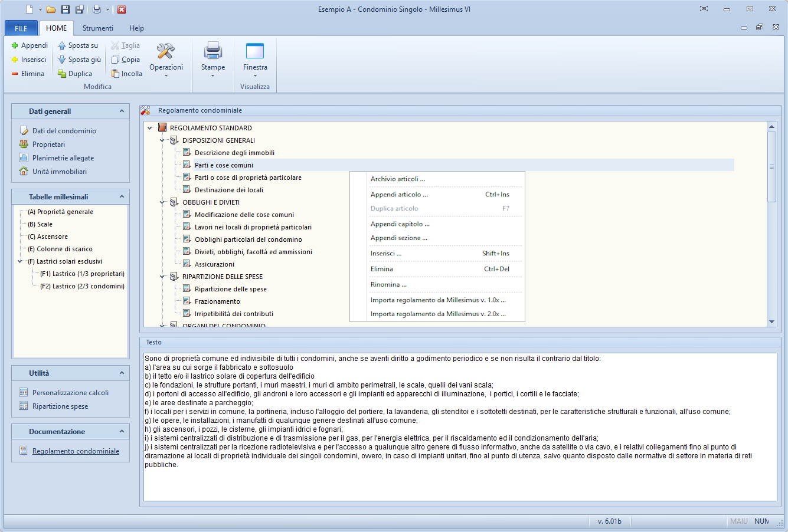Image resolution: width=788 pixels, height=532 pixels.
Task: Move item down with Sposta giù
Action: [x=80, y=60]
